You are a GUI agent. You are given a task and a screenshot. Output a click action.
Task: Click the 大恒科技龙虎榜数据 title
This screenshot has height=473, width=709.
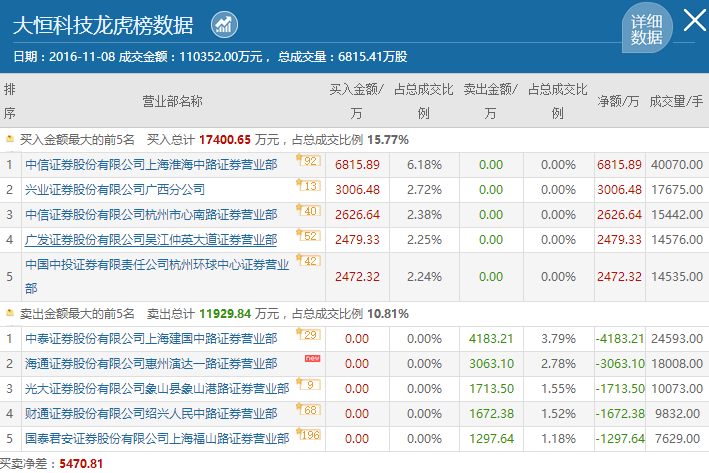[103, 25]
